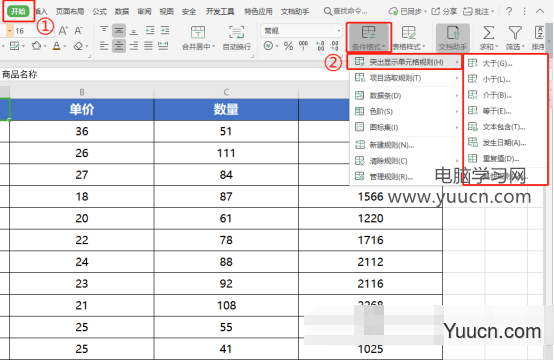
Task: Align text to the right
Action: 134,46
